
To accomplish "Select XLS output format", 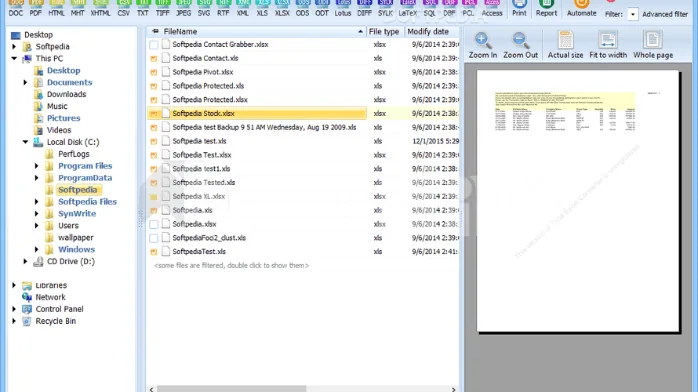I will [262, 8].
